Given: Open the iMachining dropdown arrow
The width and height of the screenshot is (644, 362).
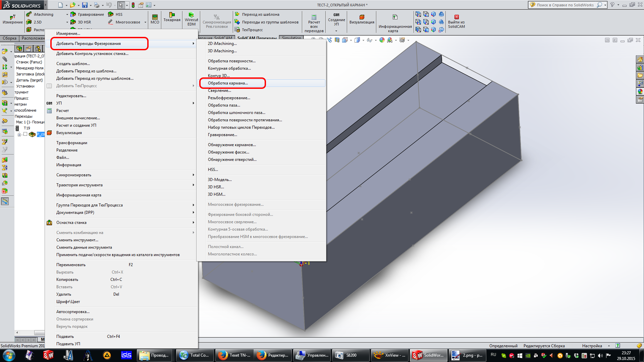Looking at the screenshot, I should click(x=67, y=14).
